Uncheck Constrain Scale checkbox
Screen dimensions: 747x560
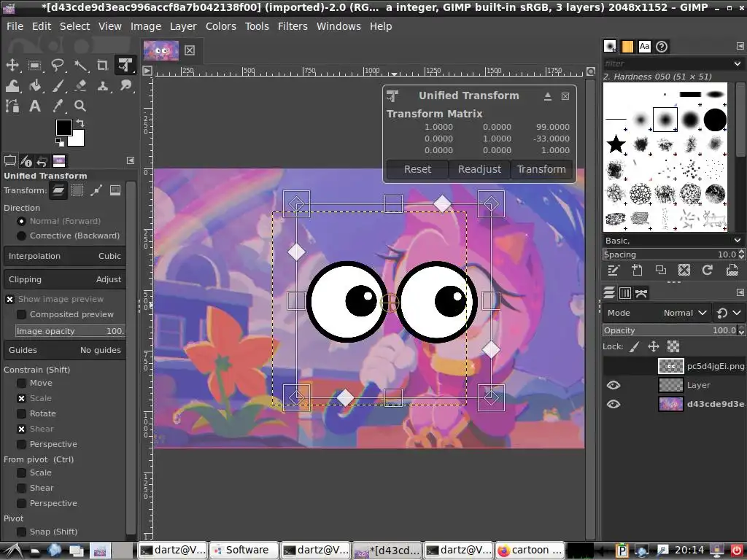pyautogui.click(x=21, y=398)
